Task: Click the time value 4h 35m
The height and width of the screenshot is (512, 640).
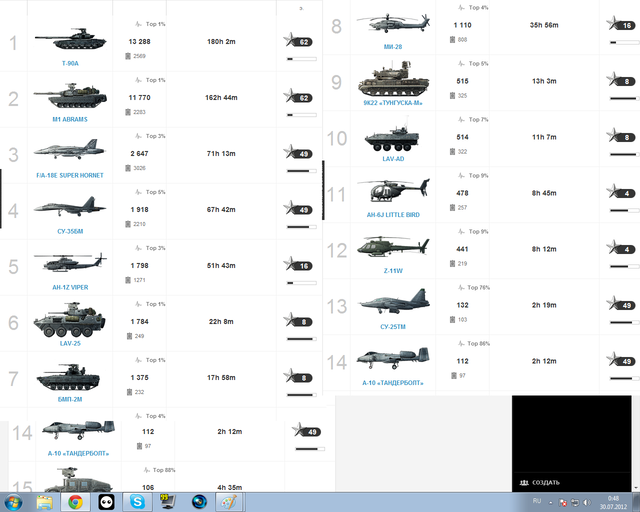Action: [x=229, y=488]
